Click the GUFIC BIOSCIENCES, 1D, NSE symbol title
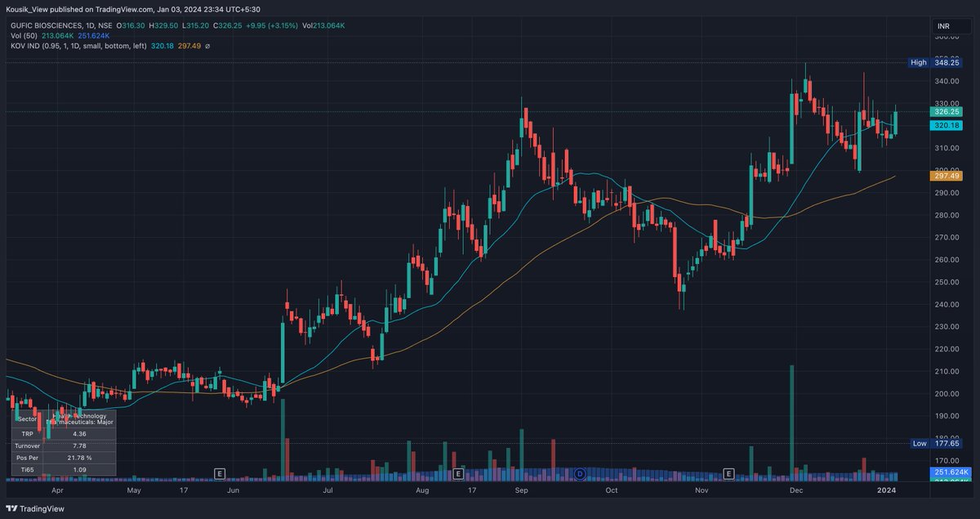The width and height of the screenshot is (980, 519). 62,26
